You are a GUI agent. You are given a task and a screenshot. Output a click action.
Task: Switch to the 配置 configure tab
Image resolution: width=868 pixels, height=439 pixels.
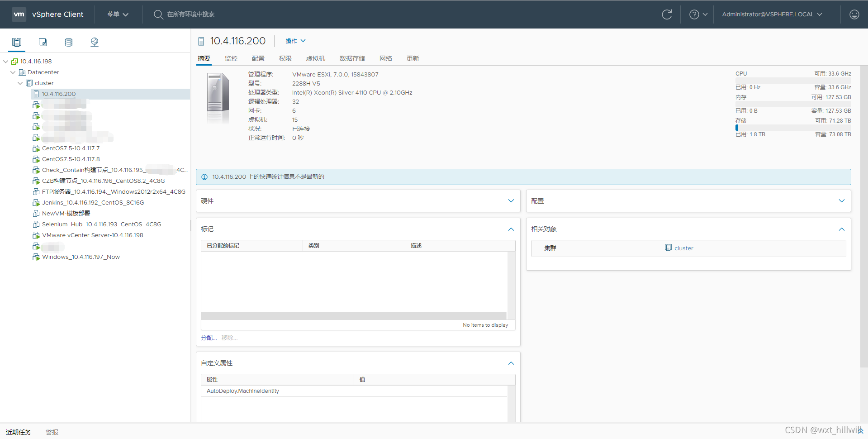tap(258, 59)
